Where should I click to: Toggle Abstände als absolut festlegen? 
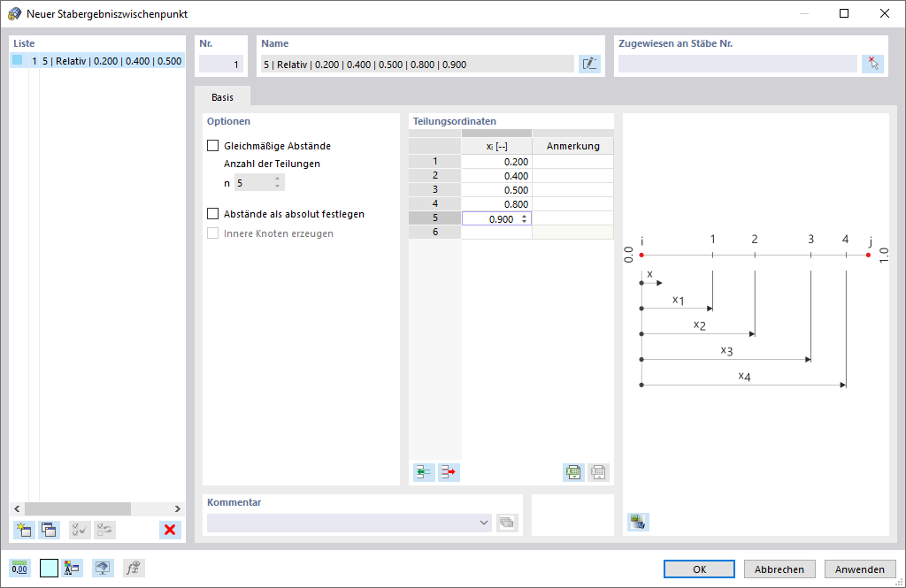pos(212,214)
